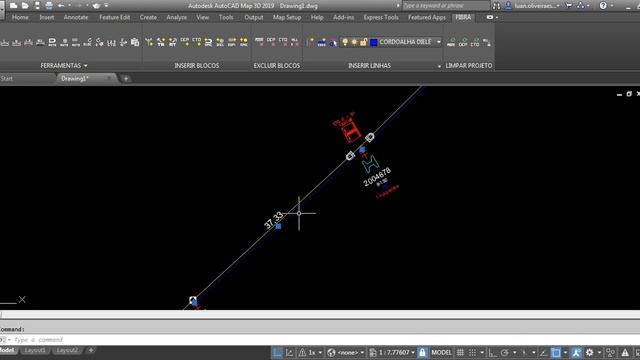Switch to the Layout1 tab
Image resolution: width=640 pixels, height=360 pixels.
[35, 350]
